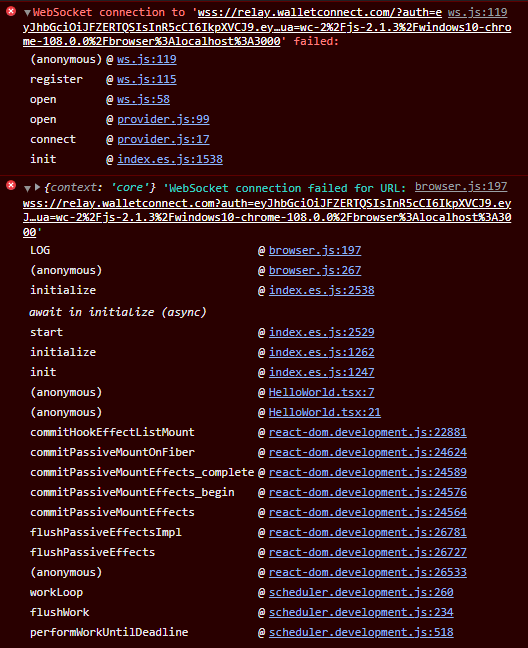The height and width of the screenshot is (648, 528).
Task: Open the react-dom.development.js:24624 link
Action: click(368, 452)
